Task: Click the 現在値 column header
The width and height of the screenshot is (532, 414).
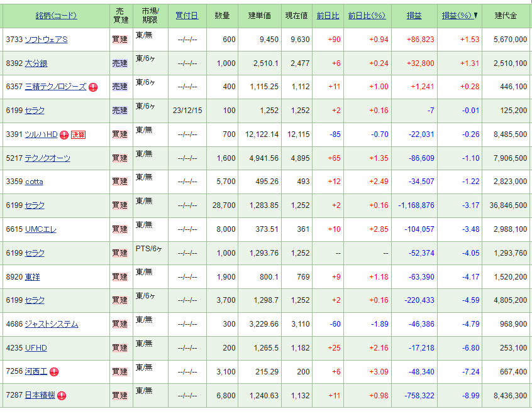Action: 296,16
